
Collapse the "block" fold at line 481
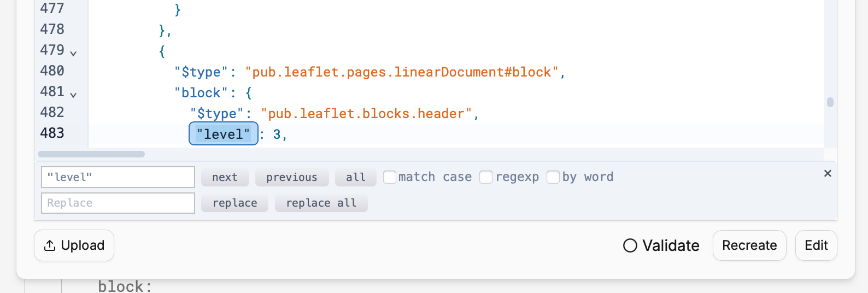[73, 95]
